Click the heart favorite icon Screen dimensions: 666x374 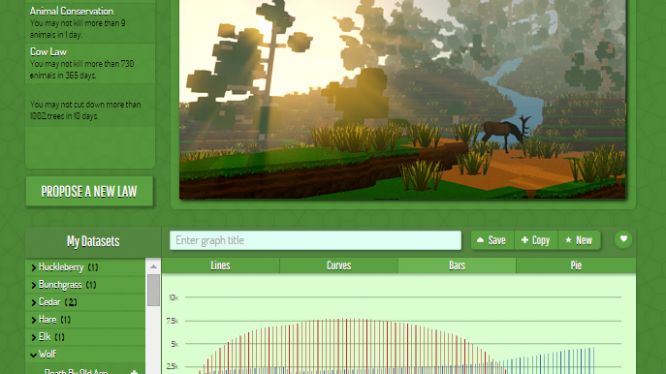pos(623,239)
